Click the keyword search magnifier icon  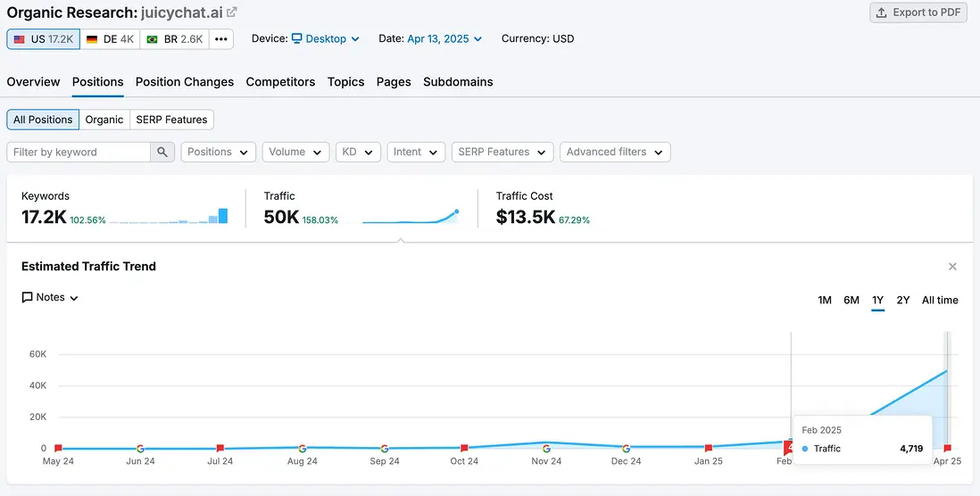(162, 153)
